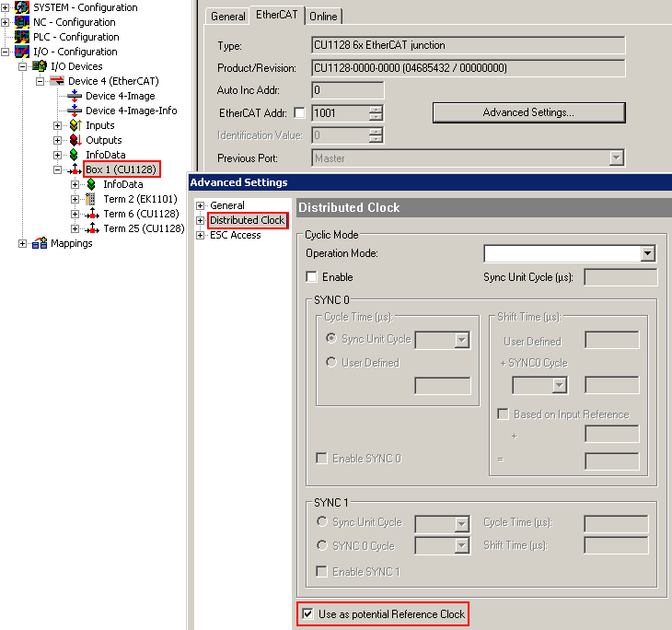The width and height of the screenshot is (672, 630).
Task: Select Term 25 (CU1128) in tree
Action: click(x=144, y=228)
